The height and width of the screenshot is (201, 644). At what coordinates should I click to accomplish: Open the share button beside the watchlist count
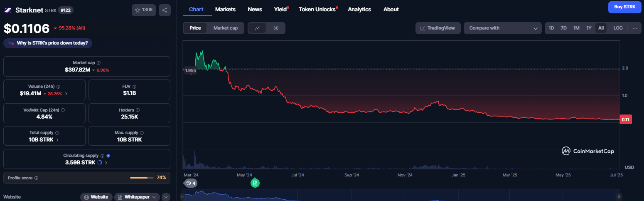[x=165, y=10]
